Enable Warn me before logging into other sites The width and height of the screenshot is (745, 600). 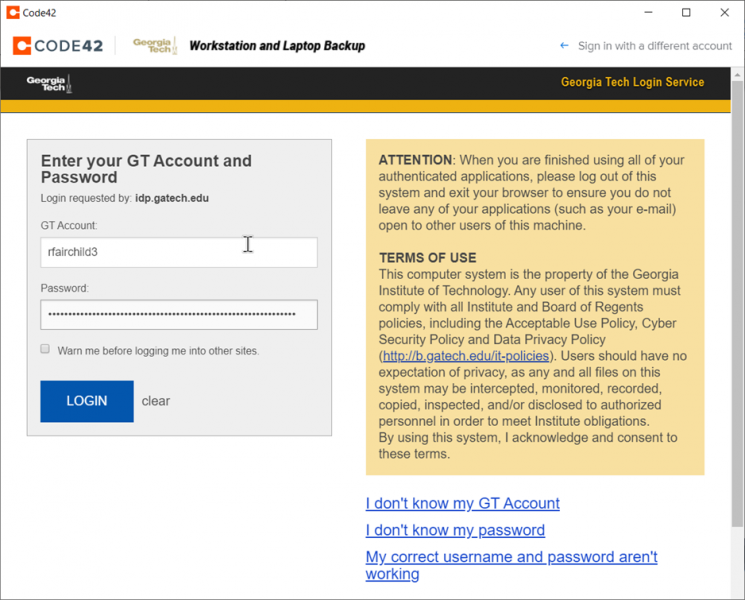[x=45, y=350]
